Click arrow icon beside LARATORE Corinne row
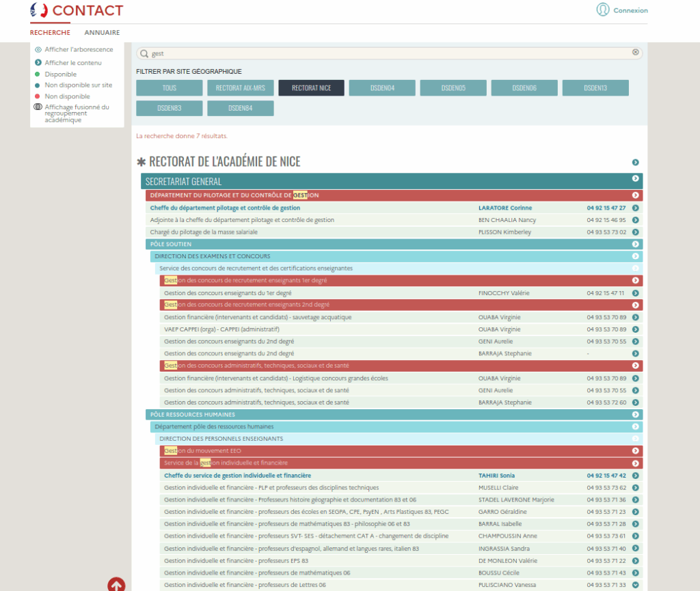This screenshot has height=591, width=700. click(635, 208)
